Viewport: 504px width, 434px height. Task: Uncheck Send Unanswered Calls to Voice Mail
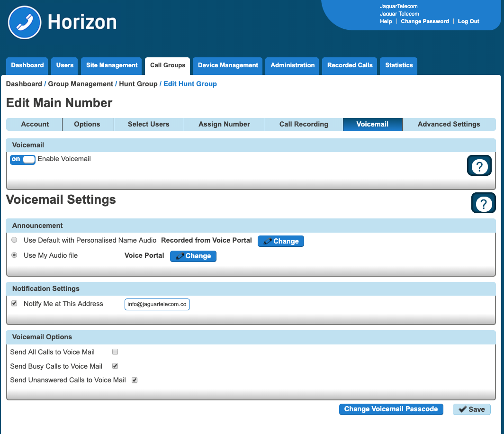[135, 380]
